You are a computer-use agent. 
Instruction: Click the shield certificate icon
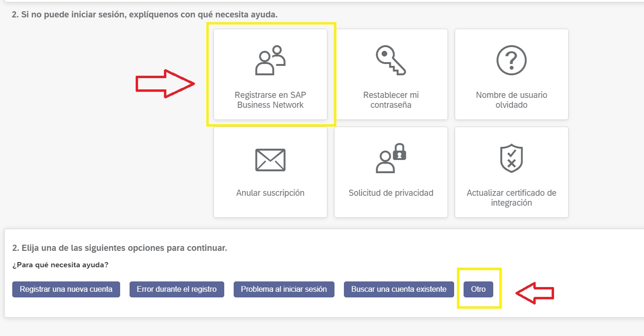click(x=511, y=159)
